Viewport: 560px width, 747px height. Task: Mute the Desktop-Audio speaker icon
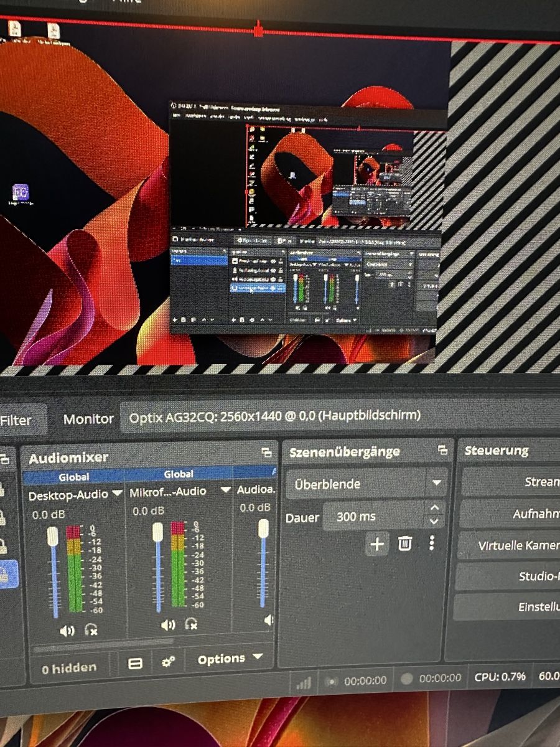click(x=67, y=631)
